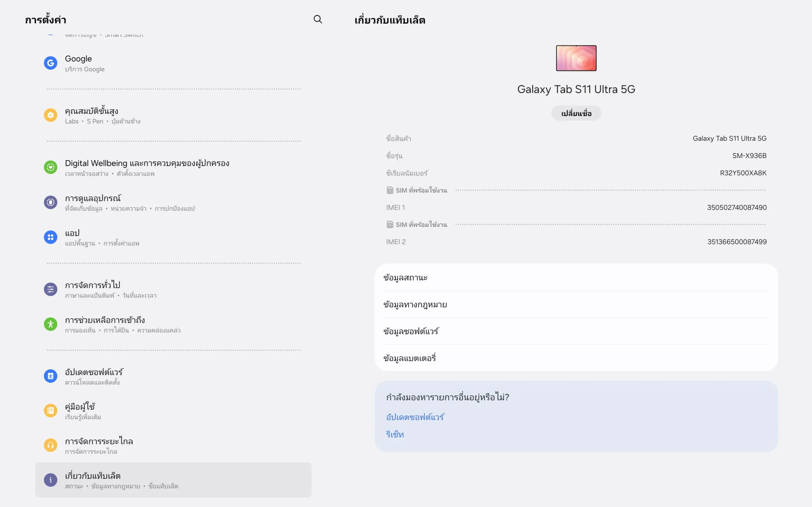
Task: Open การจัดการระยะไกล remote management row
Action: (x=173, y=445)
